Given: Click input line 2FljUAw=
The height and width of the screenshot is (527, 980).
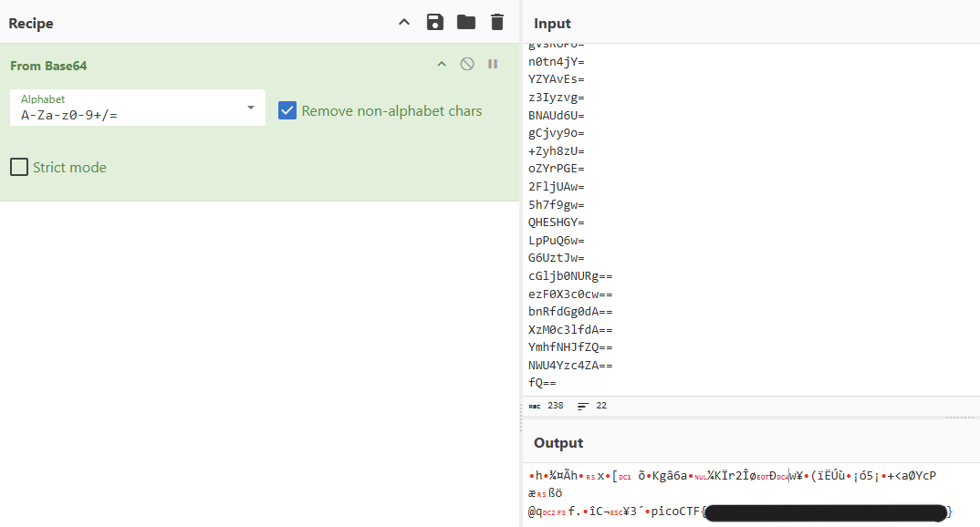Looking at the screenshot, I should point(557,187).
